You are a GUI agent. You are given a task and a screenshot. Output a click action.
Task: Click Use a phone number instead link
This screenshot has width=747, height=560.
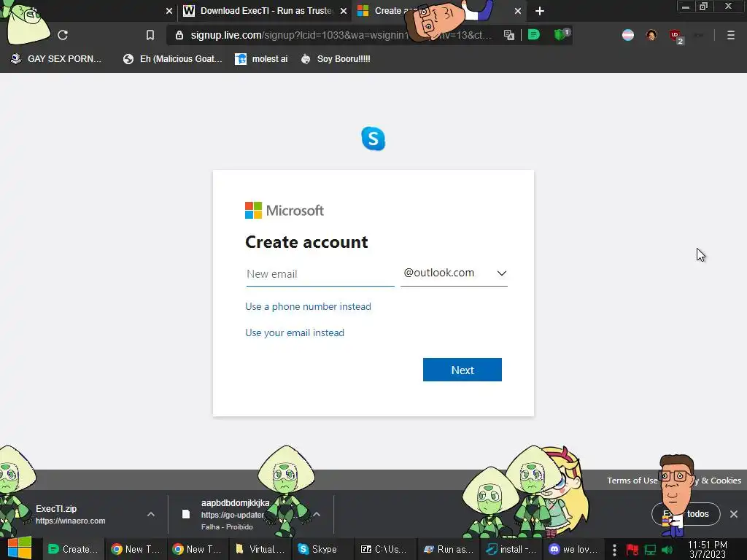(308, 307)
